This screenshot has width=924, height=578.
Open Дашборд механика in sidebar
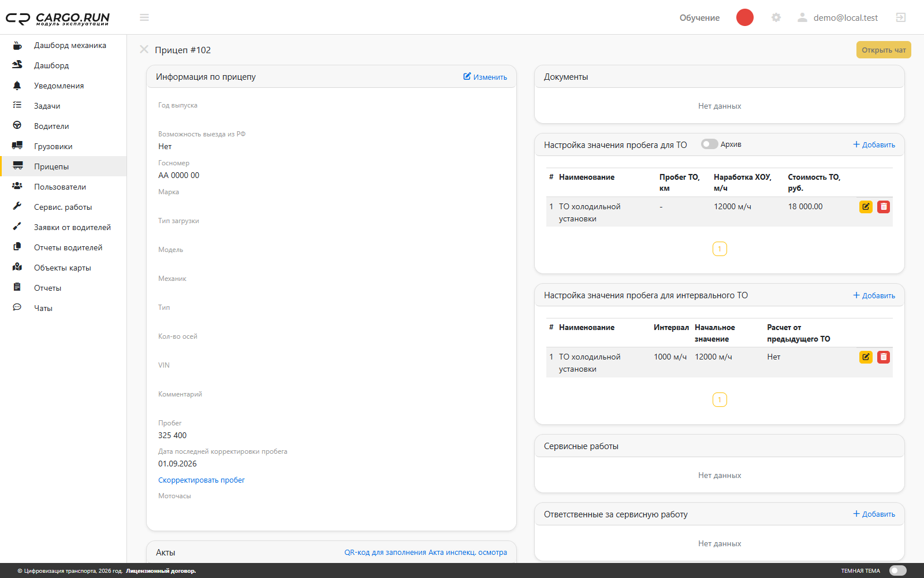(x=64, y=45)
